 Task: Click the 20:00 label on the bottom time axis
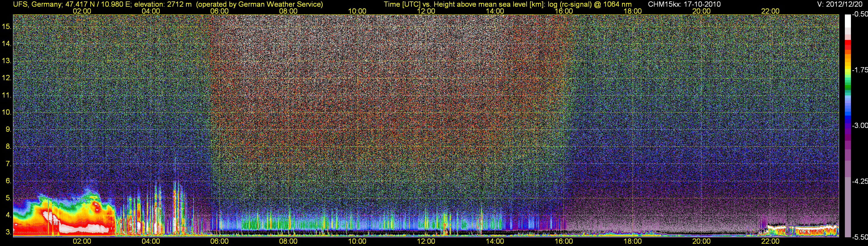click(702, 241)
